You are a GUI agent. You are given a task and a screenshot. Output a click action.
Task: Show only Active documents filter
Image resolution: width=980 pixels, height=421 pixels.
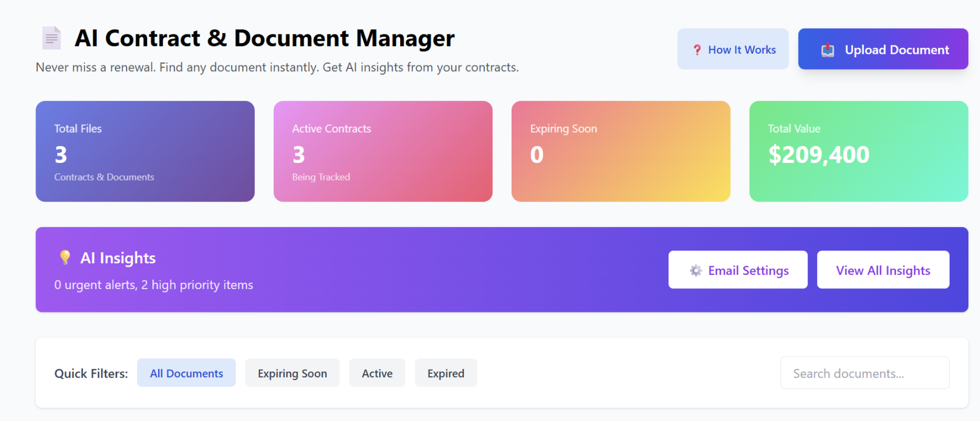pyautogui.click(x=377, y=373)
